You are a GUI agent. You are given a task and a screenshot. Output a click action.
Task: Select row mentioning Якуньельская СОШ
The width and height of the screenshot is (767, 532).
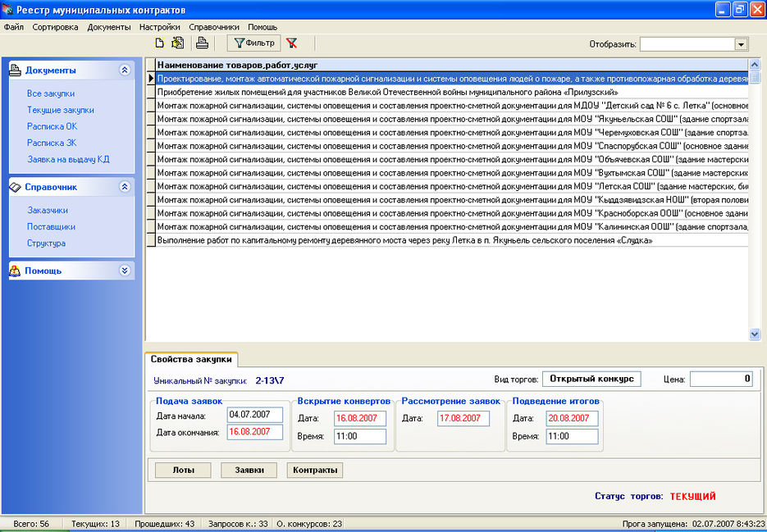pos(452,119)
